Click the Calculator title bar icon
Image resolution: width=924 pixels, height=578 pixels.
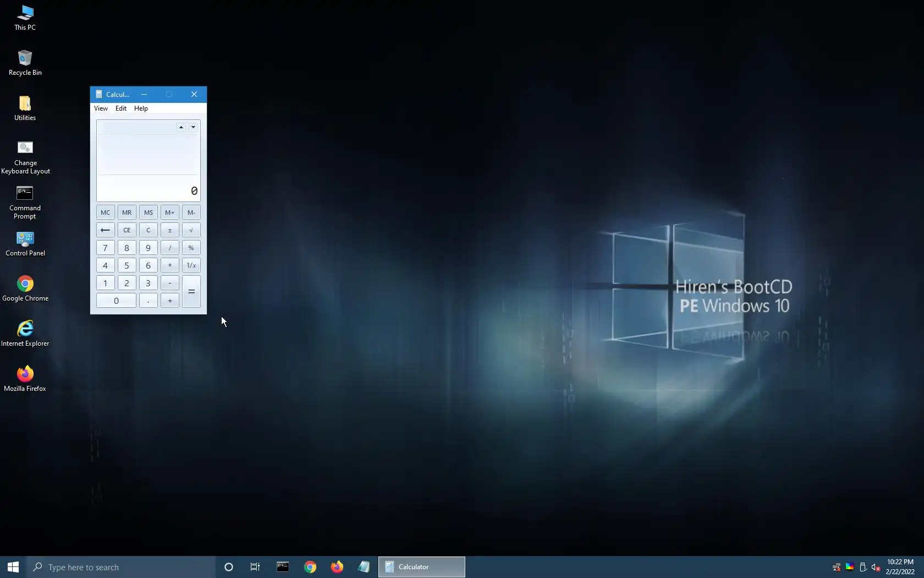(99, 94)
